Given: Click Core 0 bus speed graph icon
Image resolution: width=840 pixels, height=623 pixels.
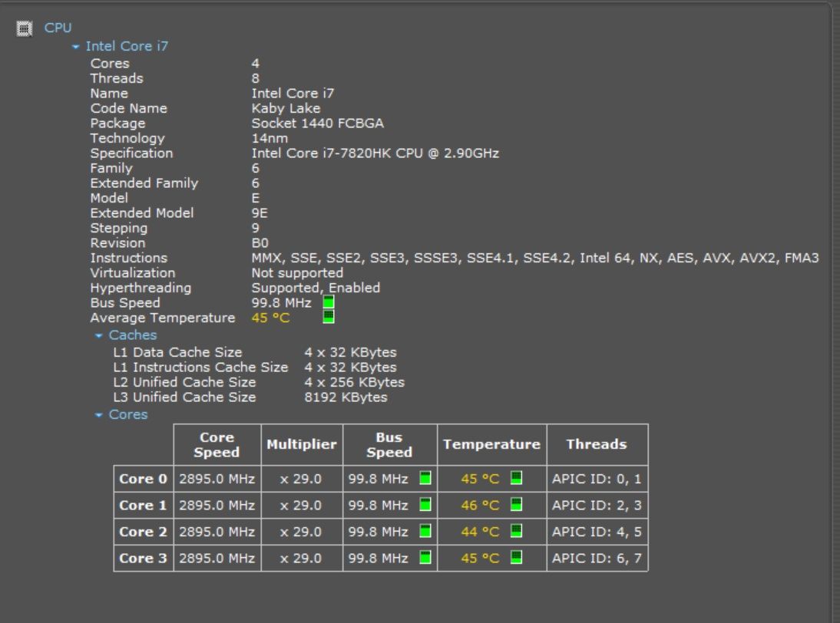Looking at the screenshot, I should [x=425, y=477].
